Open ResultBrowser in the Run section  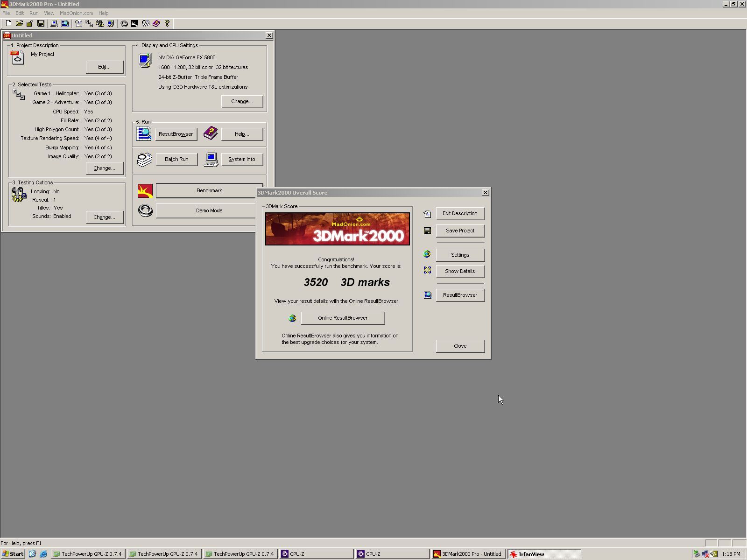click(x=176, y=134)
